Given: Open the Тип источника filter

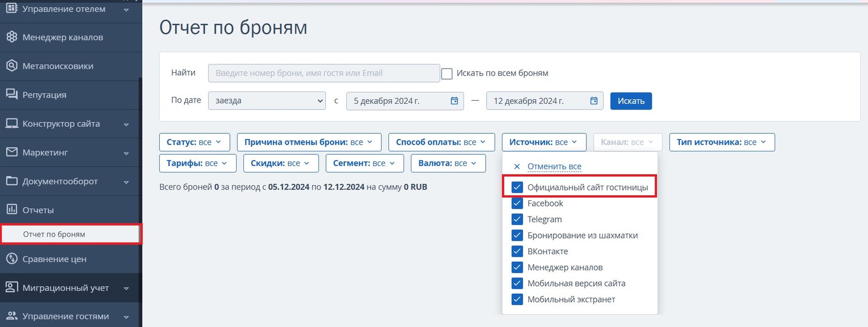Looking at the screenshot, I should tap(722, 142).
